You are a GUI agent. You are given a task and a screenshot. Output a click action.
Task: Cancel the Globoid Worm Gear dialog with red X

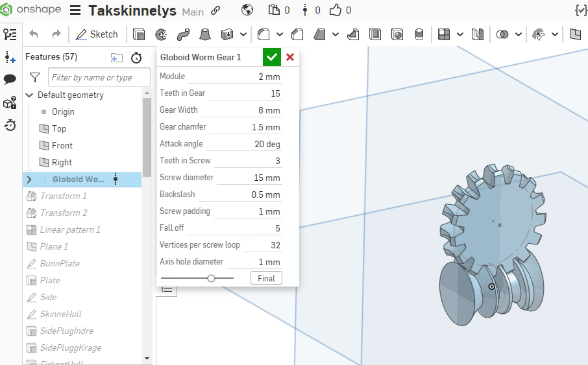[290, 57]
